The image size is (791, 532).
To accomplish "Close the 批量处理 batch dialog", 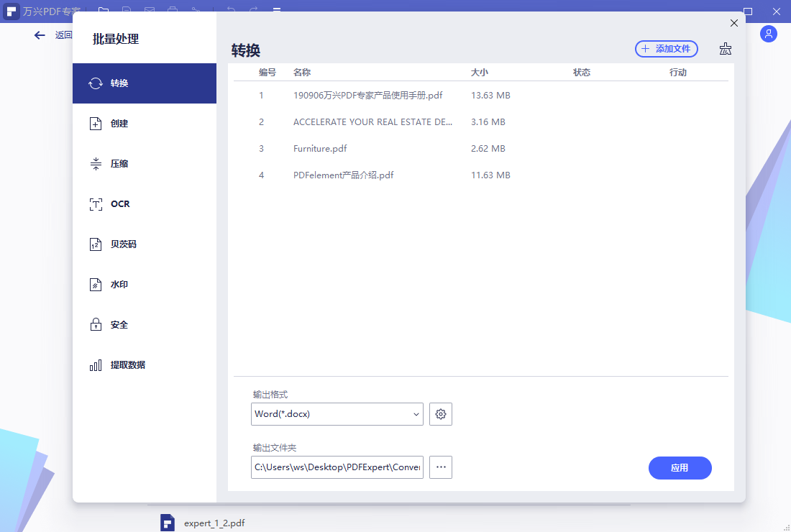I will pyautogui.click(x=733, y=23).
